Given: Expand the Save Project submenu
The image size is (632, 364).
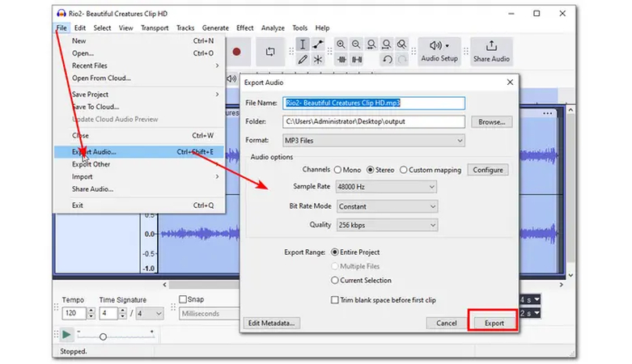Looking at the screenshot, I should tap(138, 95).
